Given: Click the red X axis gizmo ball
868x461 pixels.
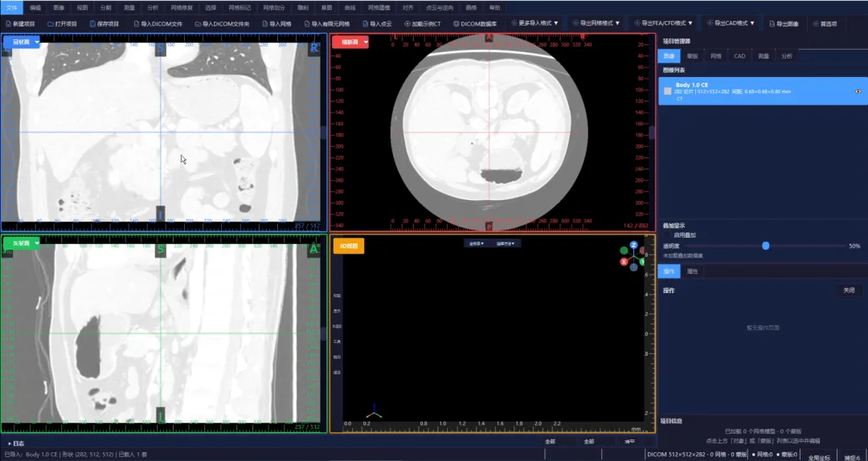Looking at the screenshot, I should [624, 262].
